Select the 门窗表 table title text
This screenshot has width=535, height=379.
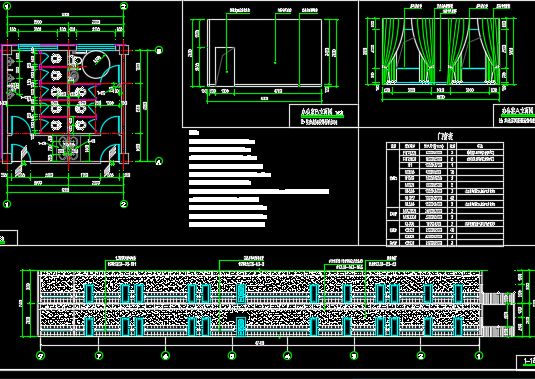coord(445,136)
